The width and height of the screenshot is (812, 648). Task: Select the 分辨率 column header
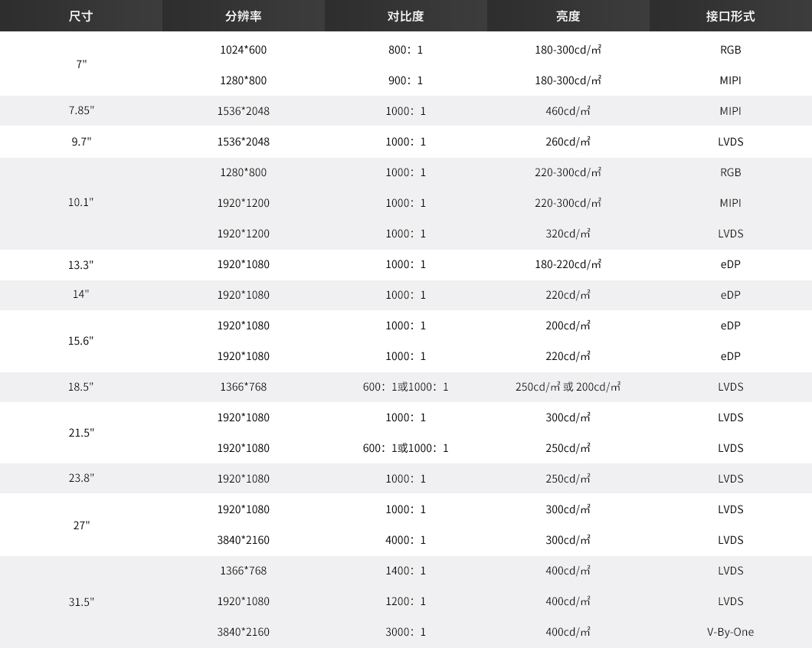point(243,16)
